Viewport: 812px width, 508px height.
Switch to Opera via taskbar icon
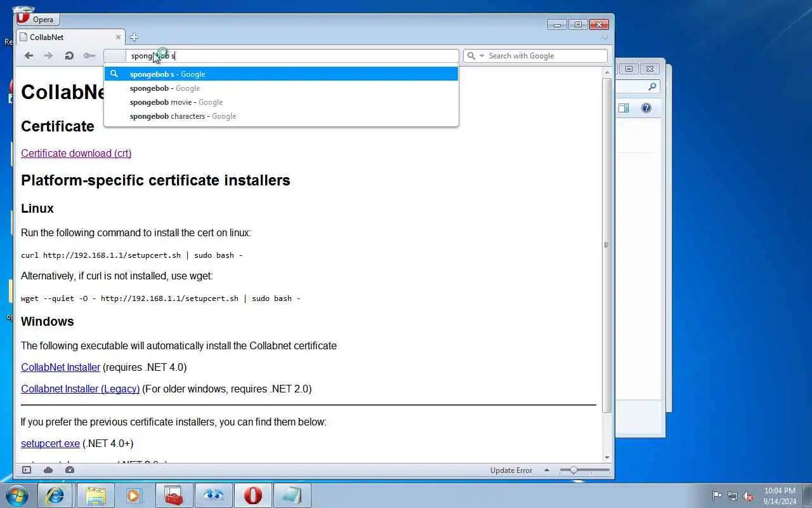[x=252, y=495]
